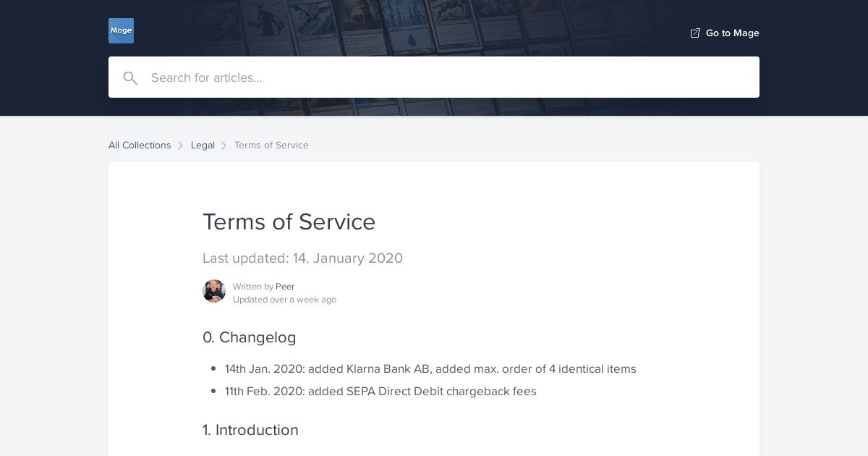Navigate to All Collections breadcrumb
Viewport: 868px width, 456px height.
click(x=140, y=145)
